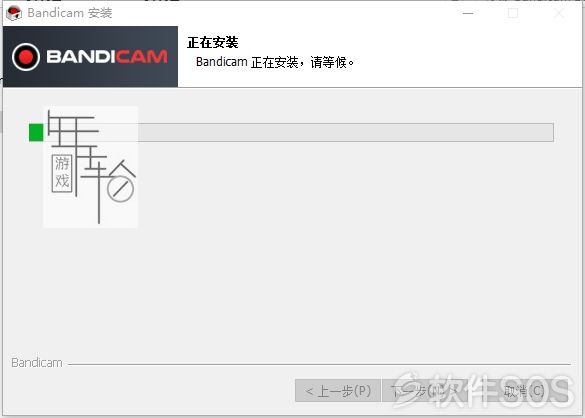
Task: Click the 取消(C) cancel button
Action: click(524, 391)
